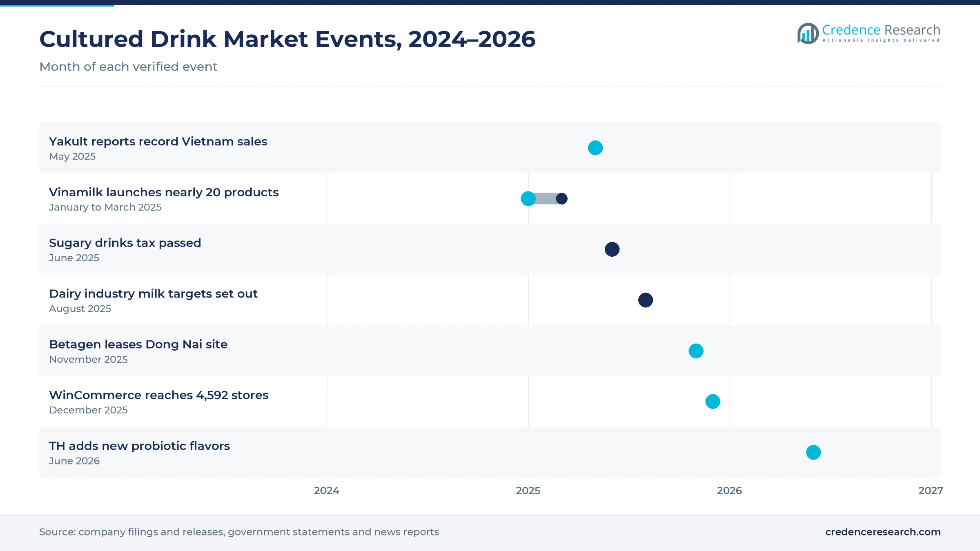Select 'Yakult reports record Vietnam sales' label

click(158, 141)
